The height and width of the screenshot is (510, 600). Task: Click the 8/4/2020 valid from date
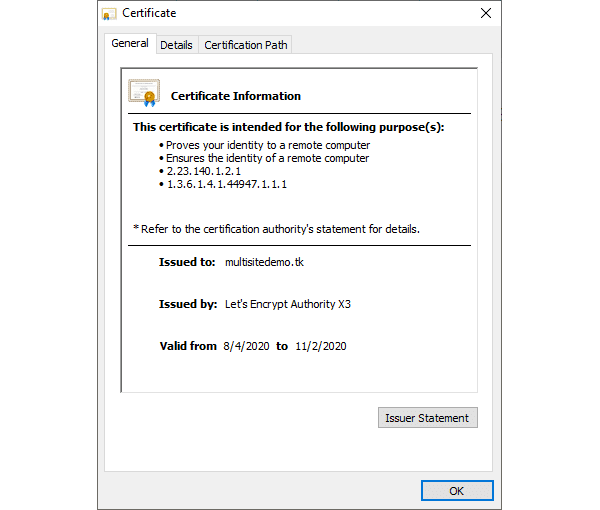[x=246, y=346]
